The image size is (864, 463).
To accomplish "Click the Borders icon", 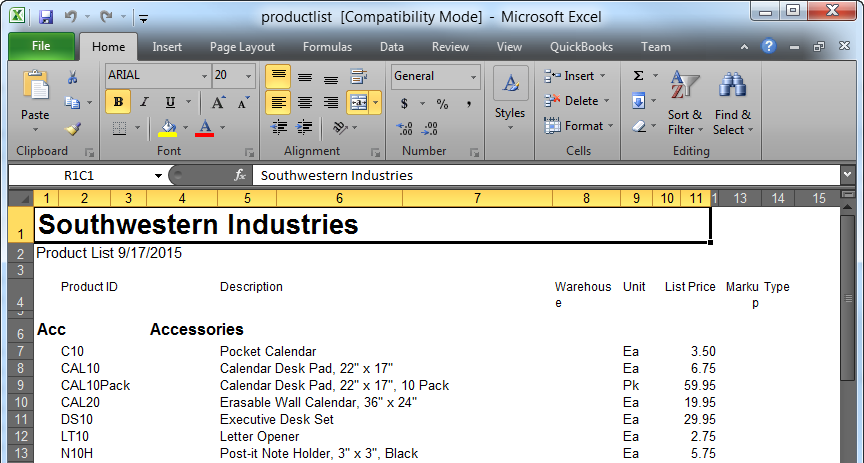I will [120, 128].
